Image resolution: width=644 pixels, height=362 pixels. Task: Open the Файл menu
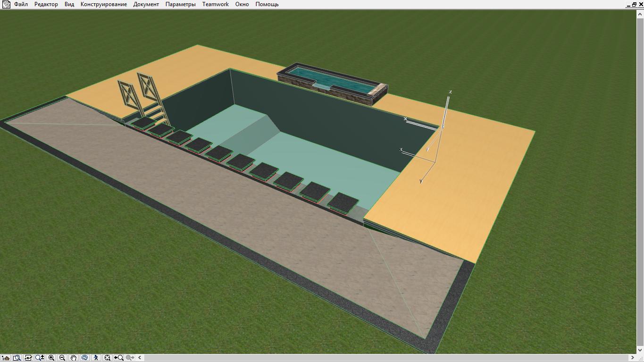(x=21, y=4)
